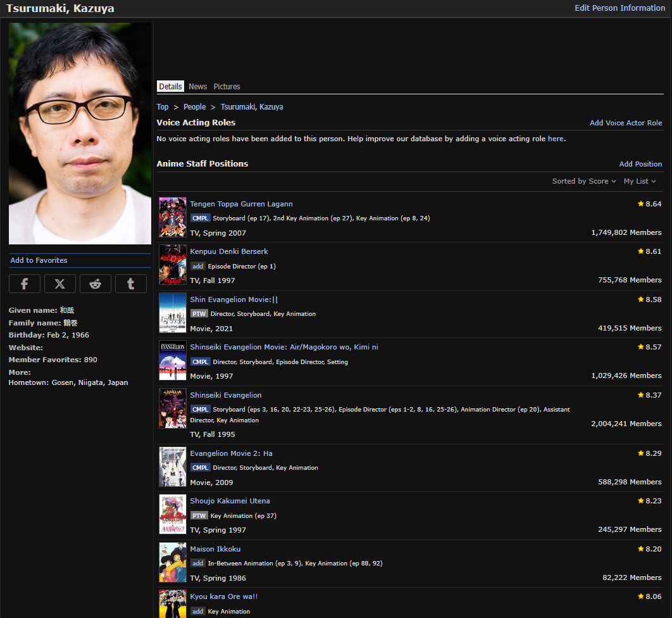Open the Sorted by Score dropdown
Viewport: 672px width, 618px height.
pos(583,182)
